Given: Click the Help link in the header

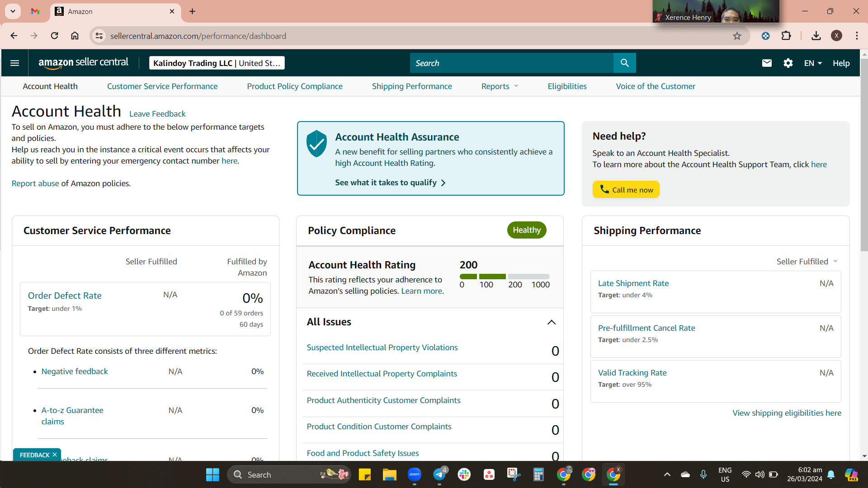Looking at the screenshot, I should (x=841, y=63).
